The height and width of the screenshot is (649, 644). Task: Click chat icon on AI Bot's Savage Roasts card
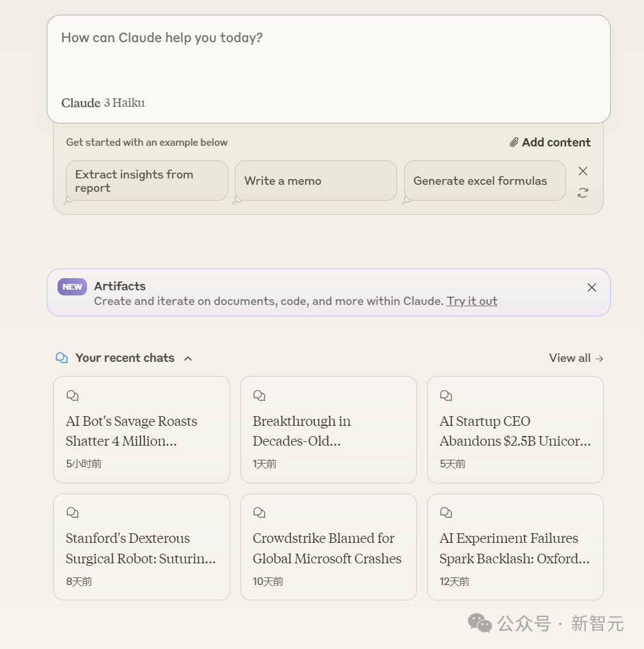pyautogui.click(x=72, y=395)
